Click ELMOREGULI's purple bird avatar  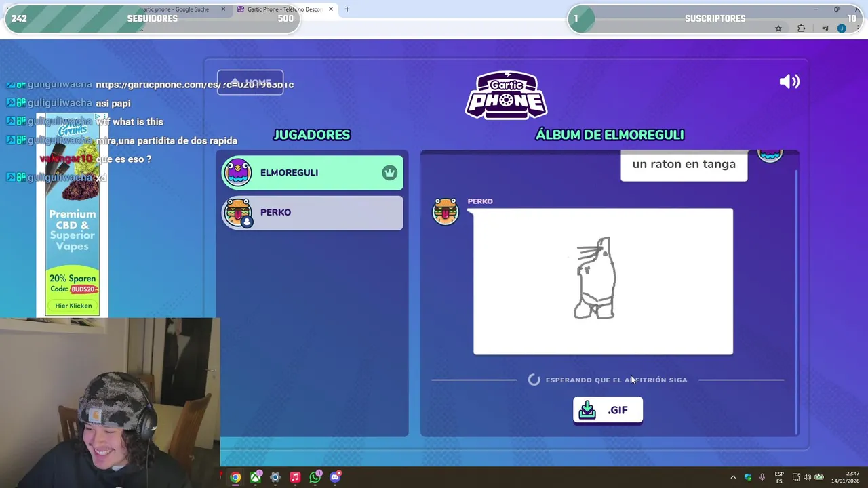click(x=237, y=172)
